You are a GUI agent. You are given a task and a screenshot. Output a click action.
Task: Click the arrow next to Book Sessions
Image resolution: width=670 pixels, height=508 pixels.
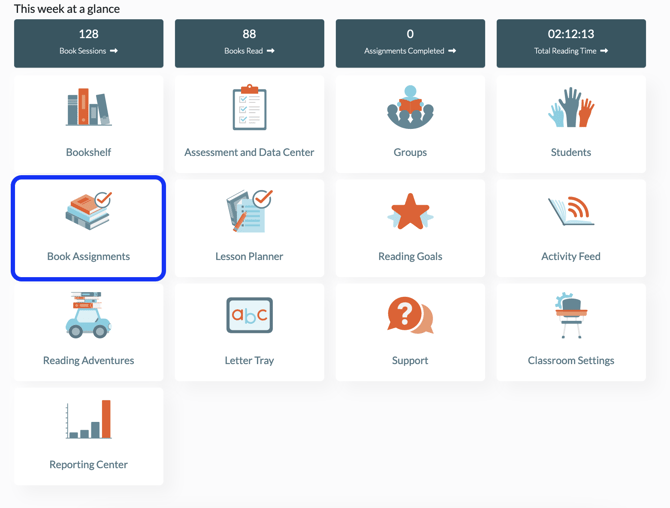point(114,51)
